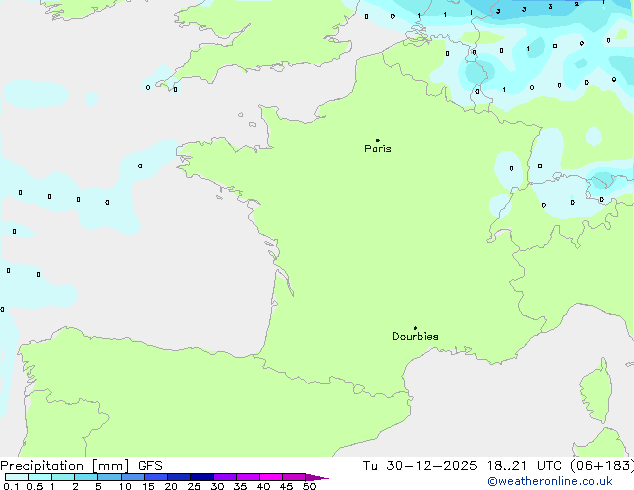Viewport: 634px width, 490px height.
Task: Pick the legend swatch between 40 and 45
Action: click(272, 478)
